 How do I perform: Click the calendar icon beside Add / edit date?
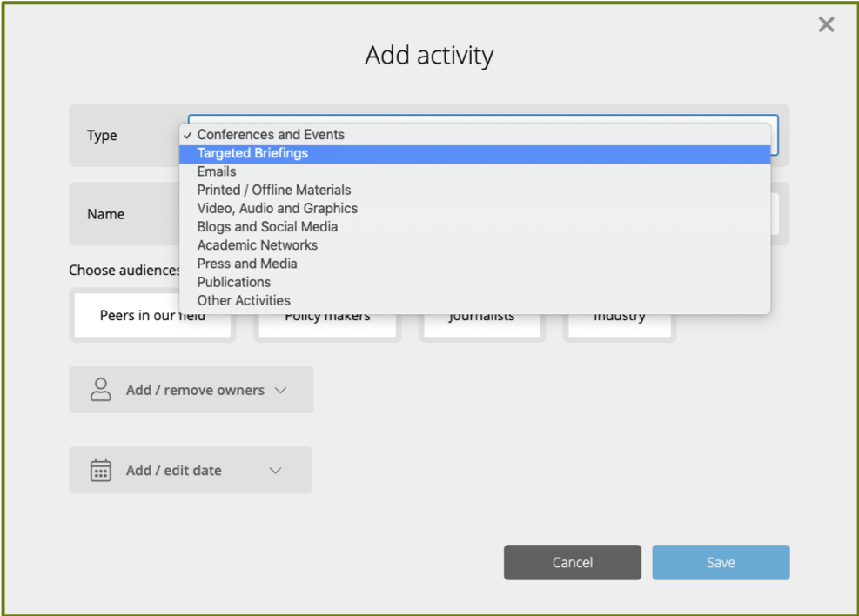[x=101, y=470]
